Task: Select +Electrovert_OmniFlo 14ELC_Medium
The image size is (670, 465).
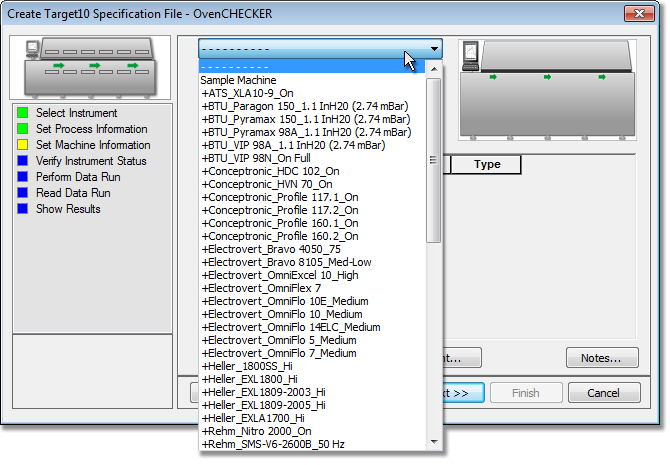Action: point(312,327)
